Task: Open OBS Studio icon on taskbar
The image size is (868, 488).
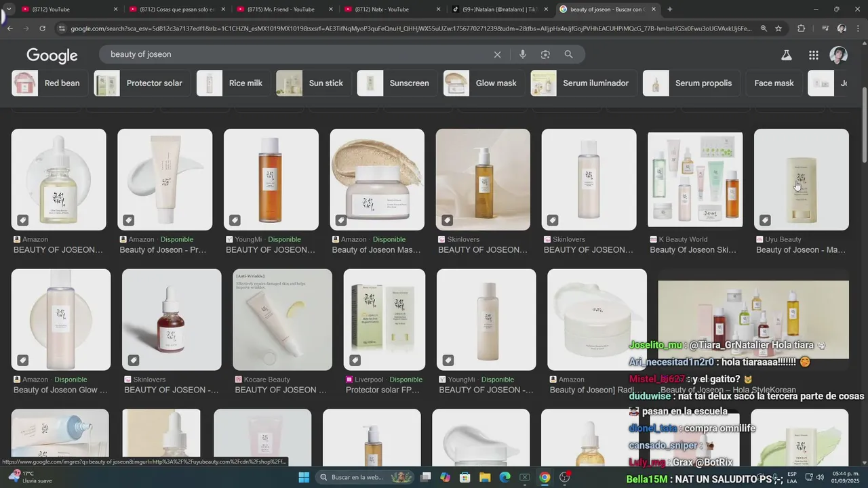Action: tap(565, 477)
